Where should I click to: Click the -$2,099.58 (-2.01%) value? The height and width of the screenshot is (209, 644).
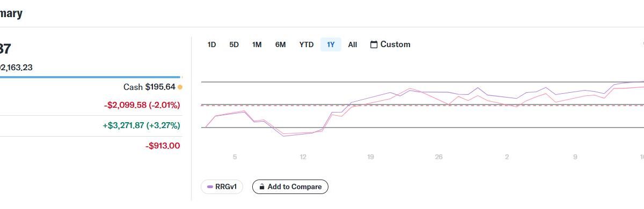[142, 104]
